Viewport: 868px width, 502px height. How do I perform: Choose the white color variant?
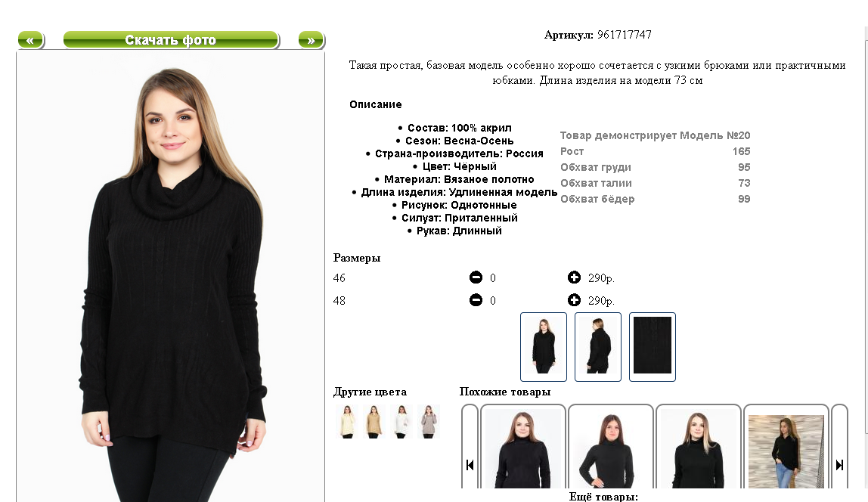coord(401,421)
